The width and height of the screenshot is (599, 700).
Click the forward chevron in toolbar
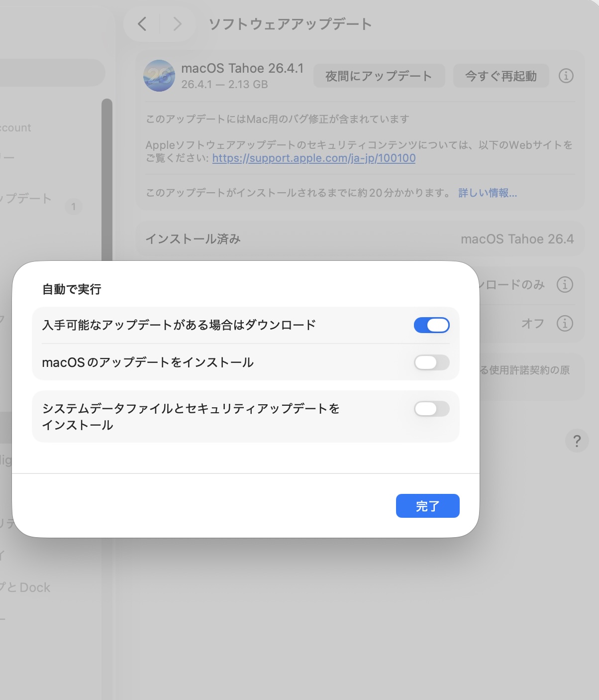(177, 24)
